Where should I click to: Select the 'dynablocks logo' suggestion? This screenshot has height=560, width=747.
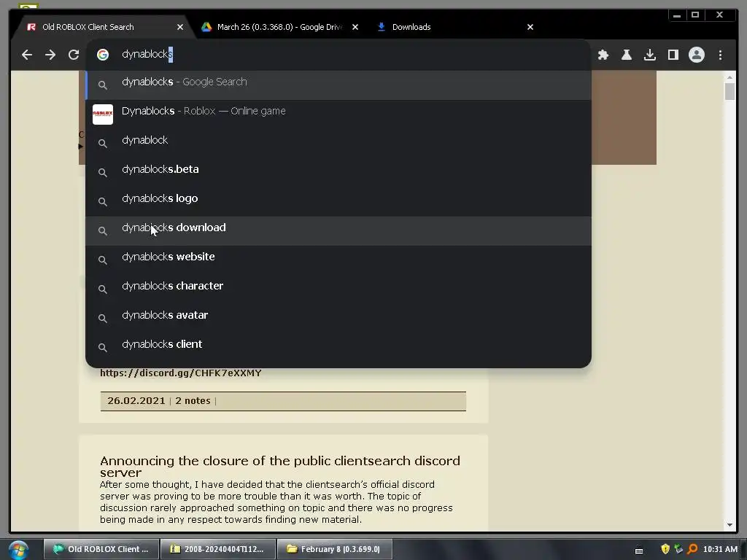point(338,201)
